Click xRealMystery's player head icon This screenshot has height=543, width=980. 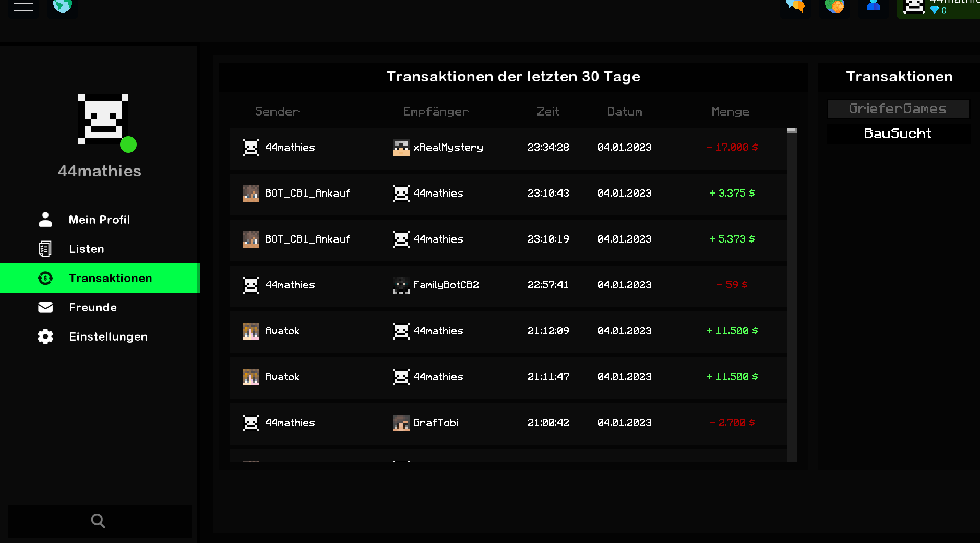click(401, 148)
